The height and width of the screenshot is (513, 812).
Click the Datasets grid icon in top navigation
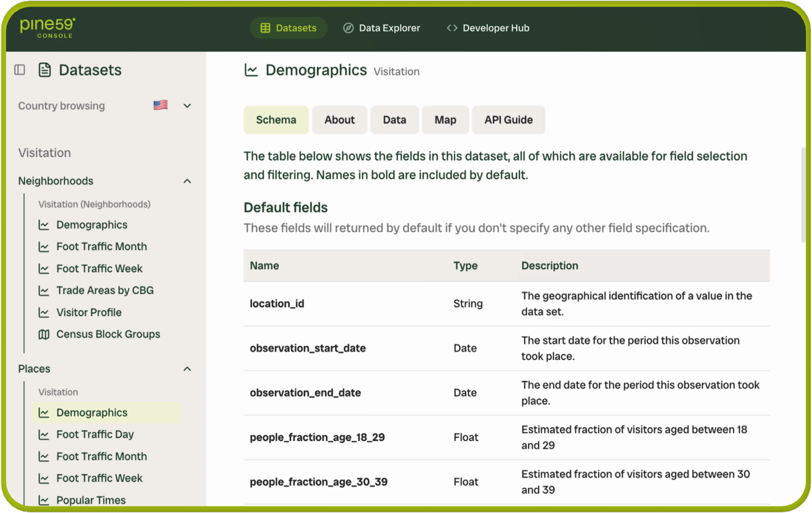pos(265,28)
